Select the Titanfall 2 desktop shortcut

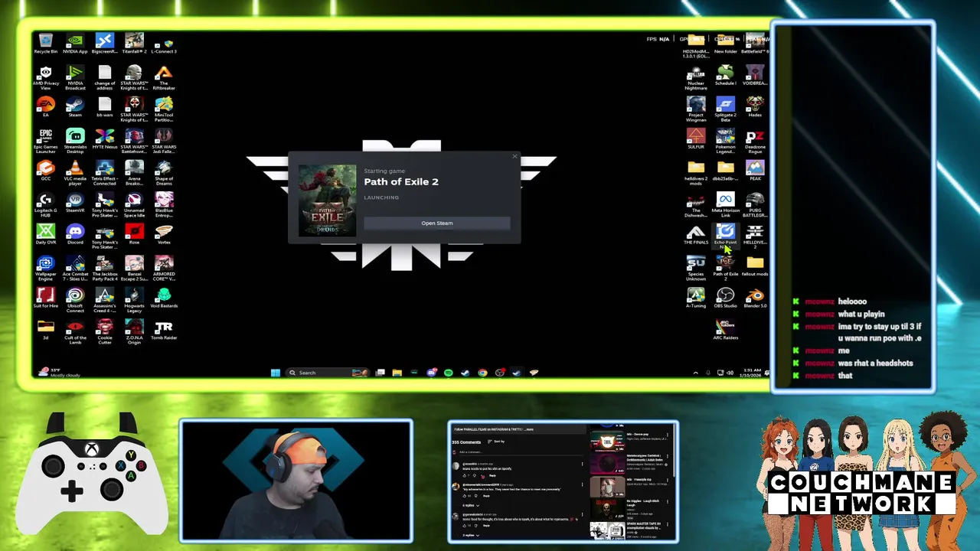point(134,44)
